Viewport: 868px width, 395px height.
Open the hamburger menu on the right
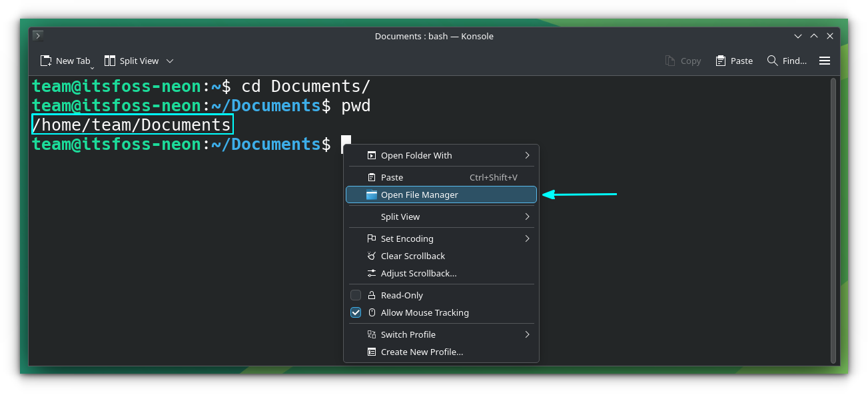pyautogui.click(x=824, y=61)
